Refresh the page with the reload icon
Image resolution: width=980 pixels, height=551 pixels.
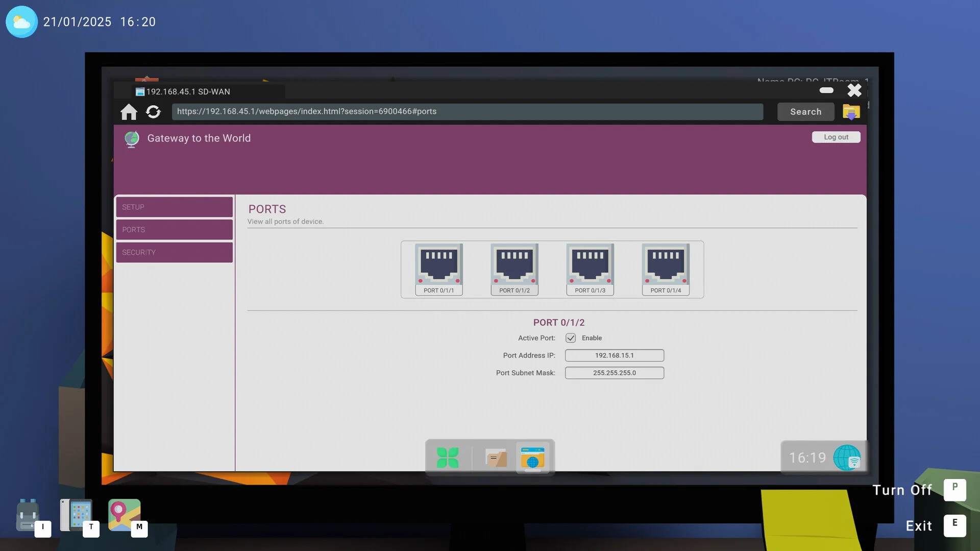[153, 111]
